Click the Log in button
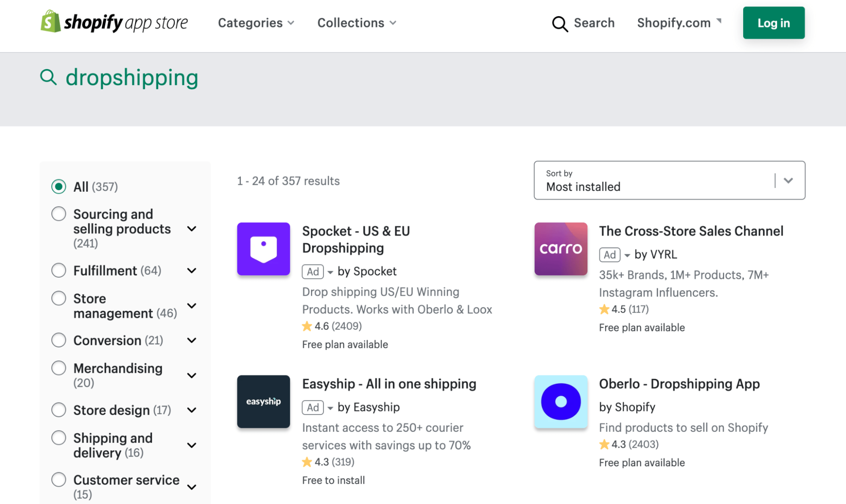The image size is (846, 504). click(x=774, y=23)
